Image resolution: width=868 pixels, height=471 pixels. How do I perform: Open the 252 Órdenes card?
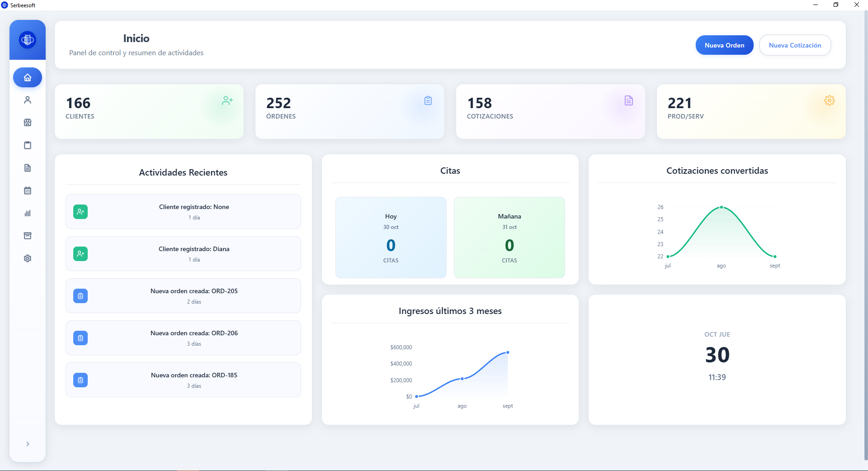click(350, 111)
